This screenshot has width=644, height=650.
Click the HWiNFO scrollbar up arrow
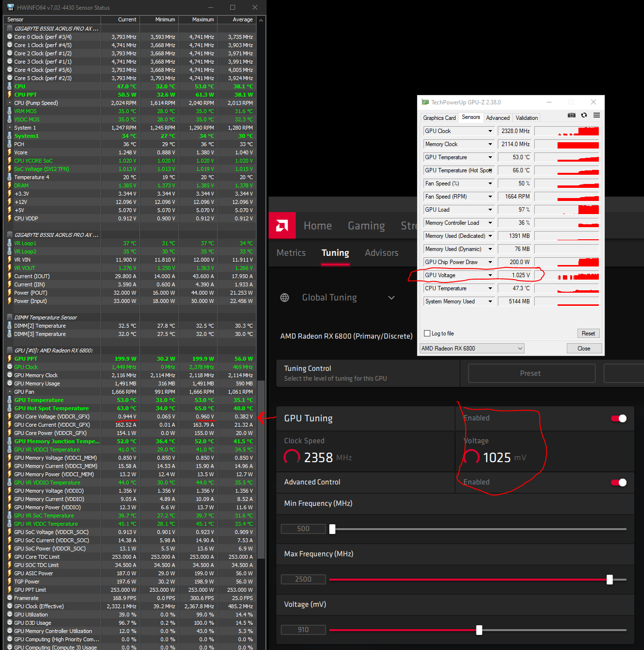click(261, 20)
